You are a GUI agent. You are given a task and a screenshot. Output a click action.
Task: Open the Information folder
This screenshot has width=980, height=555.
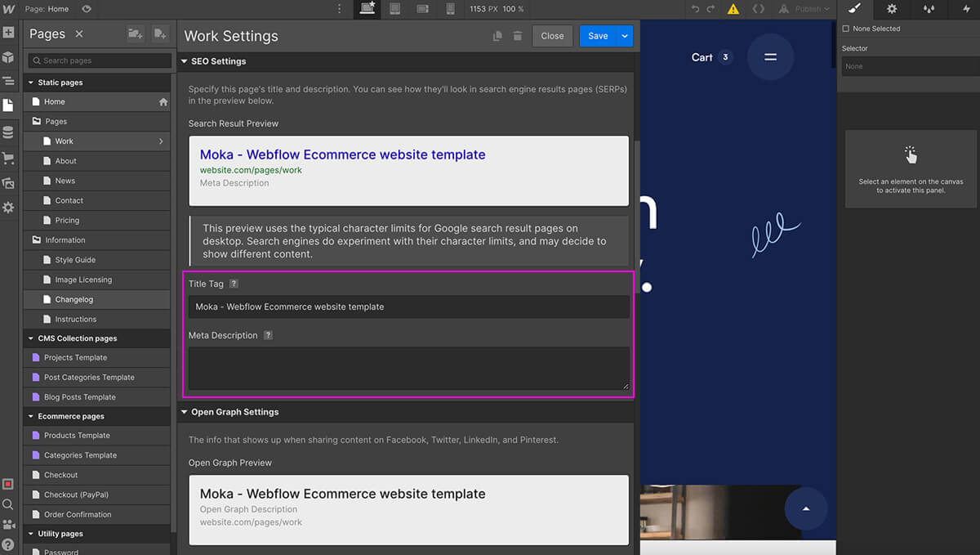(x=96, y=240)
